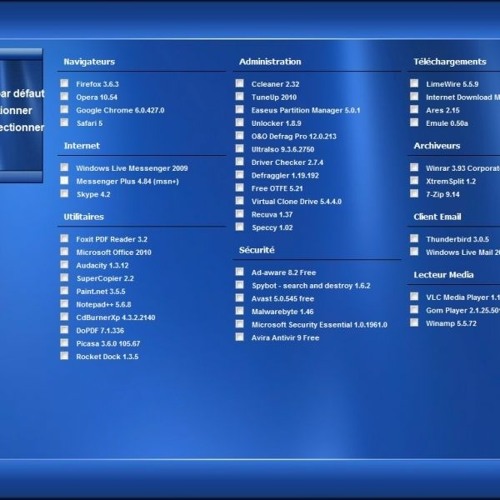The image size is (500, 500).
Task: Tick the Winamp 5.5.72 checkbox
Action: [414, 322]
